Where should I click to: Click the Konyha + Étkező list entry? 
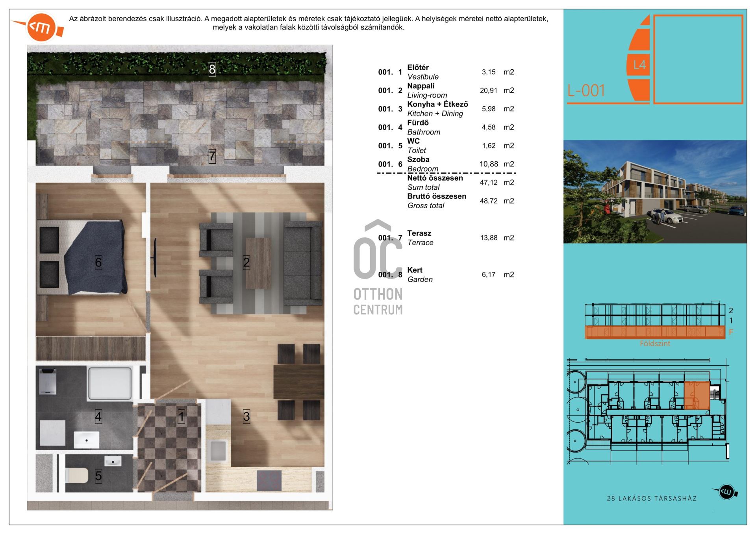[437, 109]
